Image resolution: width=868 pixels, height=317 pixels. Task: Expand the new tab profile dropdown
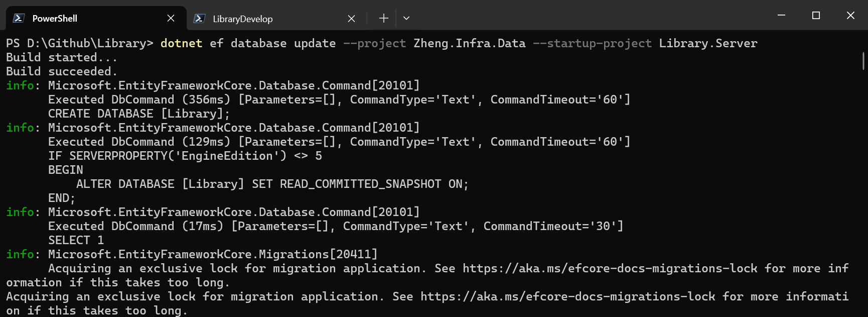tap(406, 19)
